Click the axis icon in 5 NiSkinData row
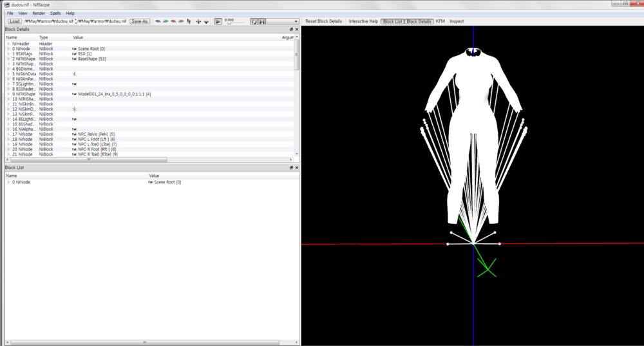Image resolution: width=644 pixels, height=346 pixels. (x=74, y=74)
